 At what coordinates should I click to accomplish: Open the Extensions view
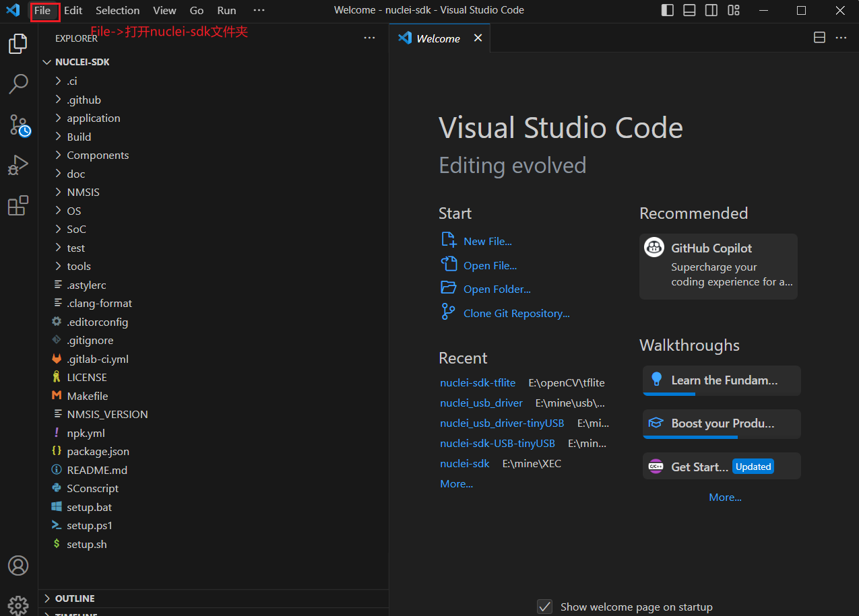pos(18,205)
